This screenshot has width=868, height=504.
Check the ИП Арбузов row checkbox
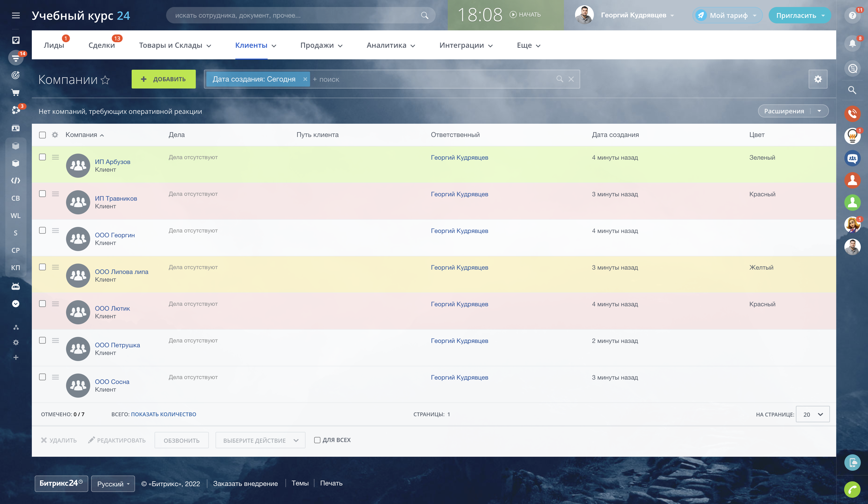[42, 157]
